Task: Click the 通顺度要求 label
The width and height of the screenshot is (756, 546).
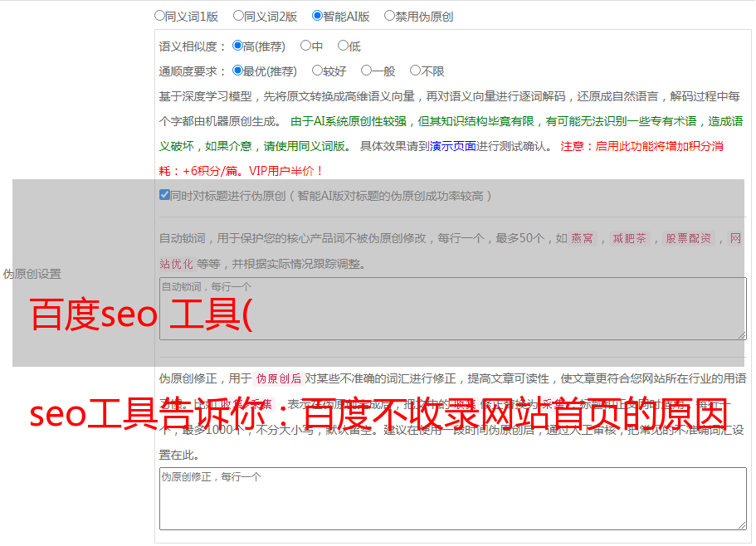Action: click(192, 72)
